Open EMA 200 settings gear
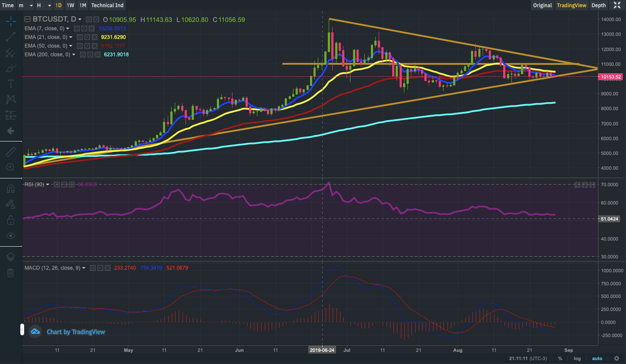 tap(90, 55)
